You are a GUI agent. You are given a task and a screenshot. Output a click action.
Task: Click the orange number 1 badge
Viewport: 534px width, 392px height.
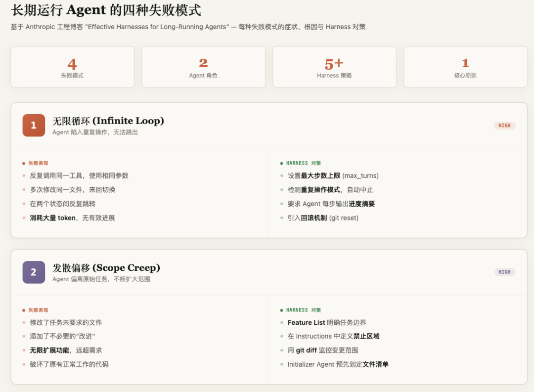coord(34,125)
